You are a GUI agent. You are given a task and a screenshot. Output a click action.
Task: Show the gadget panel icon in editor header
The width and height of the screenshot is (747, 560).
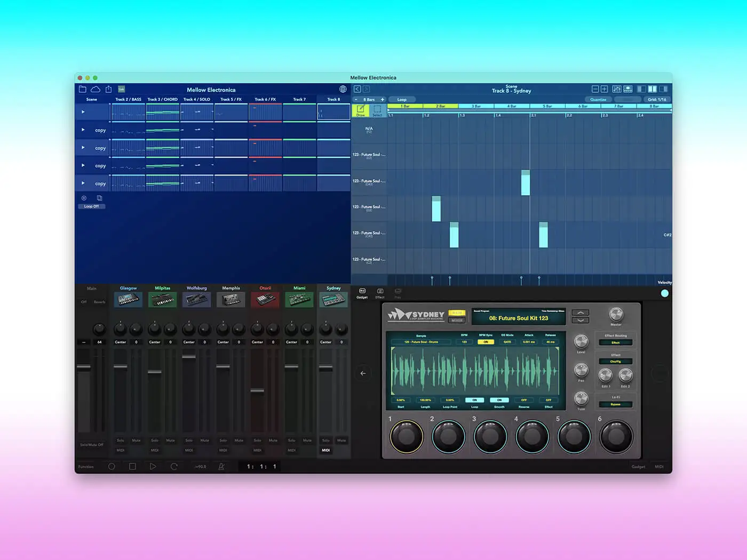(628, 89)
